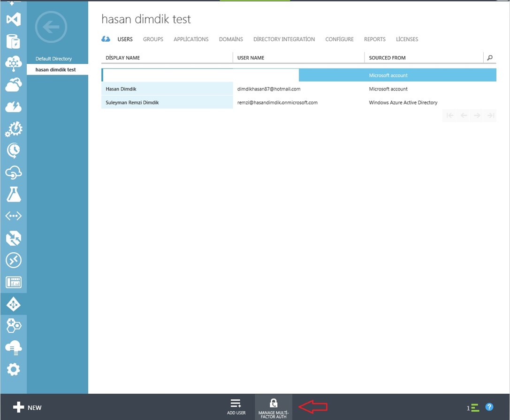Open the Visual Studio Online sidebar icon
Viewport: 510px width, 420px height.
(13, 20)
